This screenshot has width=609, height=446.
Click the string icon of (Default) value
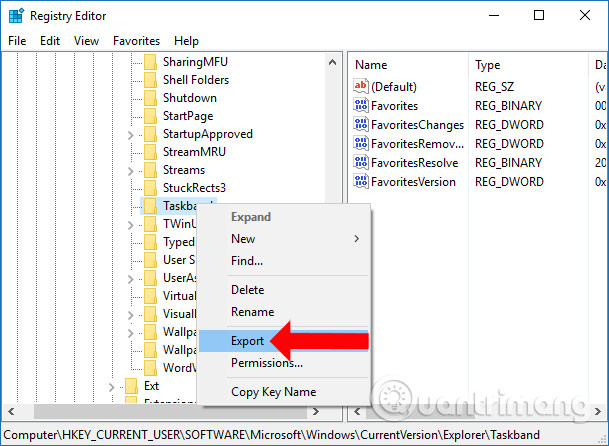click(x=361, y=86)
